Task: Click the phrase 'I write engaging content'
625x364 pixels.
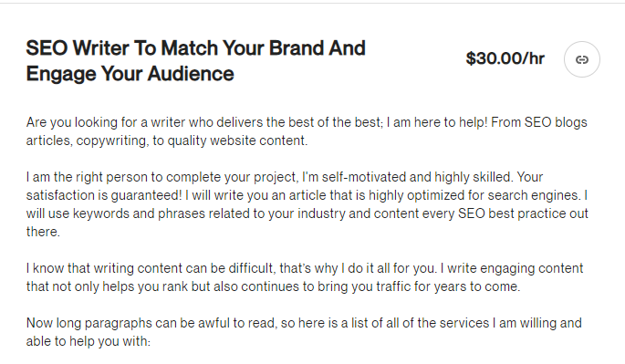Action: coord(511,268)
